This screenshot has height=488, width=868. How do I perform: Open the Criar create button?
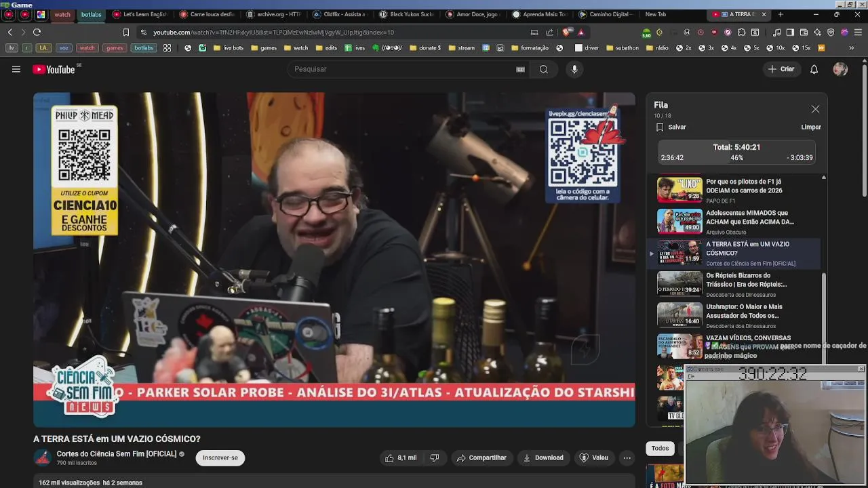click(781, 69)
